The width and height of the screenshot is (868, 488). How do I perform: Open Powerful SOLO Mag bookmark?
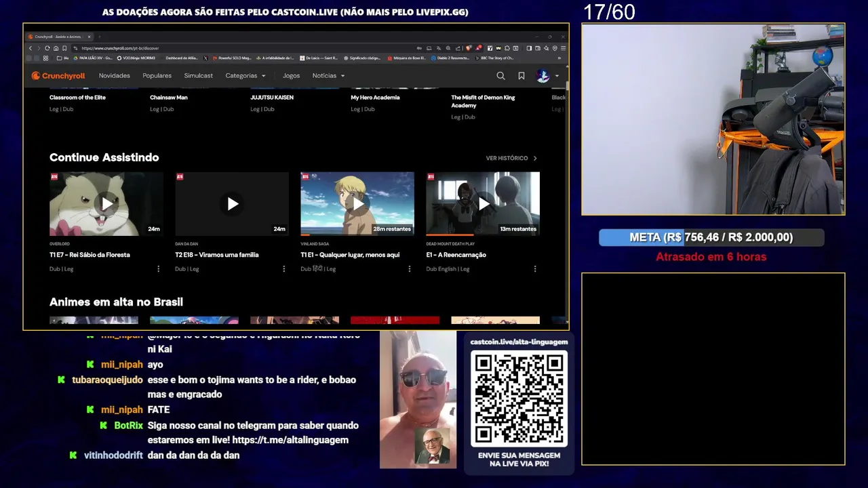click(231, 58)
